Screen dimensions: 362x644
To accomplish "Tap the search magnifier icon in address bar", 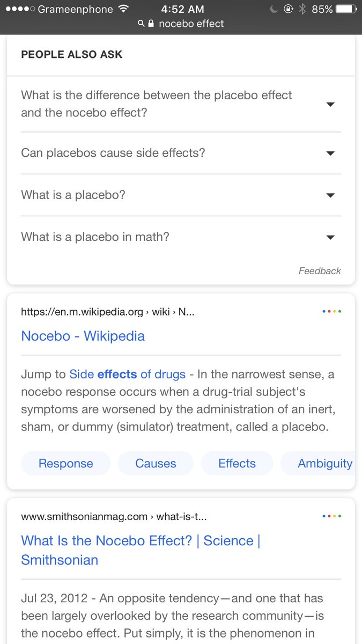I will (141, 24).
